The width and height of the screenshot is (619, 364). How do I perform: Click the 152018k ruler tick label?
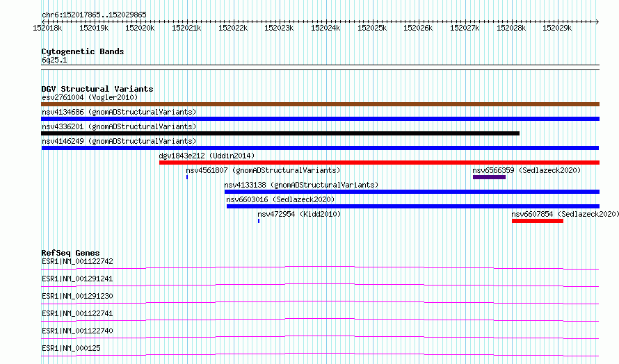pyautogui.click(x=47, y=28)
